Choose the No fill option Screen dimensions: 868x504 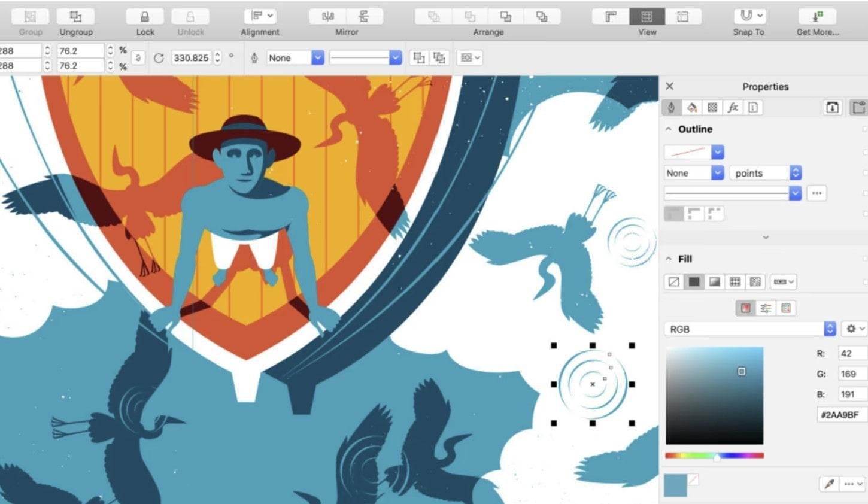click(x=674, y=281)
